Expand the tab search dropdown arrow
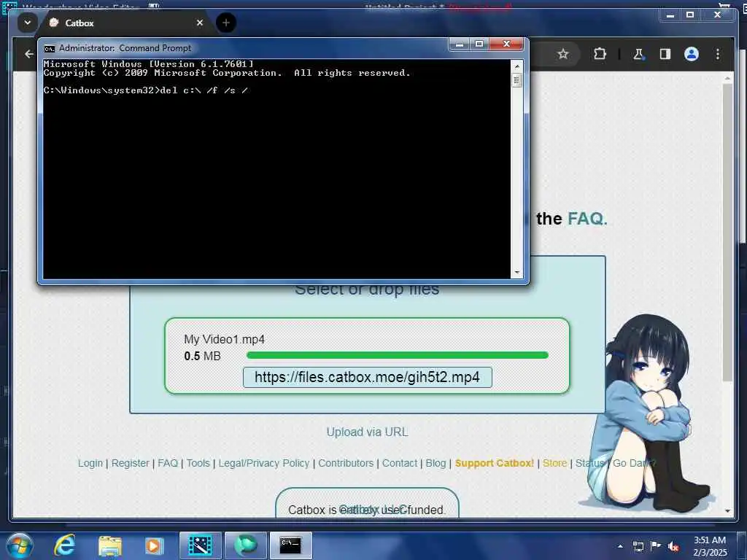Image resolution: width=747 pixels, height=560 pixels. [x=28, y=23]
